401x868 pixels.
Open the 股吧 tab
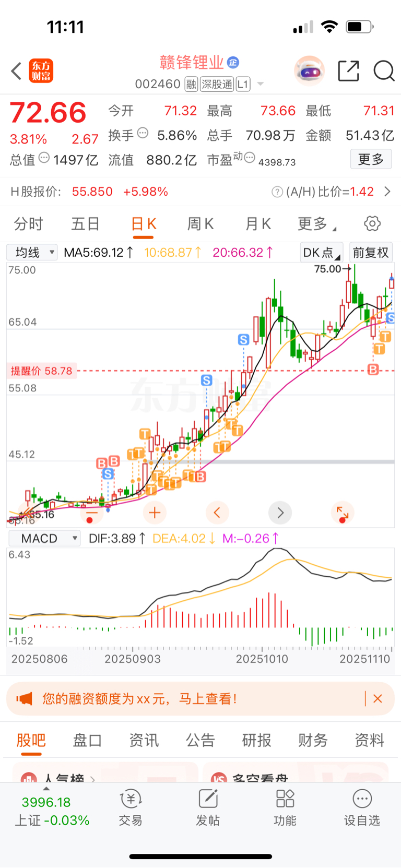[31, 740]
